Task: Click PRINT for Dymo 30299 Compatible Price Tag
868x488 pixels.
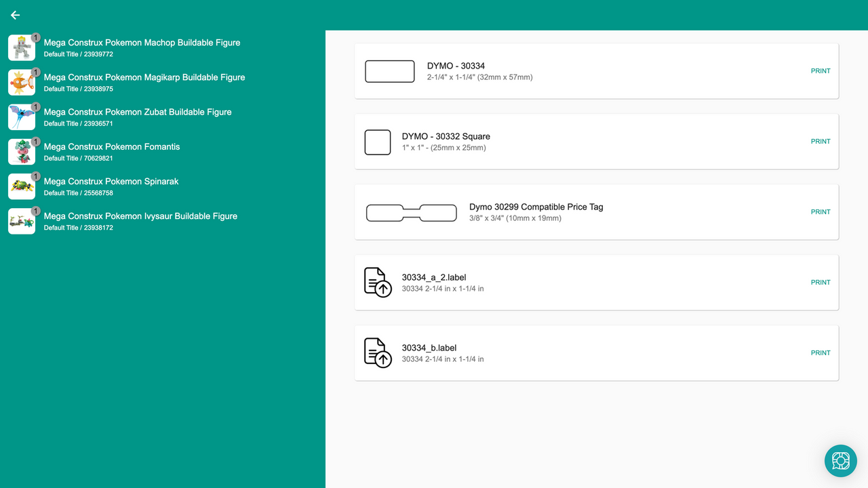Action: pyautogui.click(x=821, y=211)
